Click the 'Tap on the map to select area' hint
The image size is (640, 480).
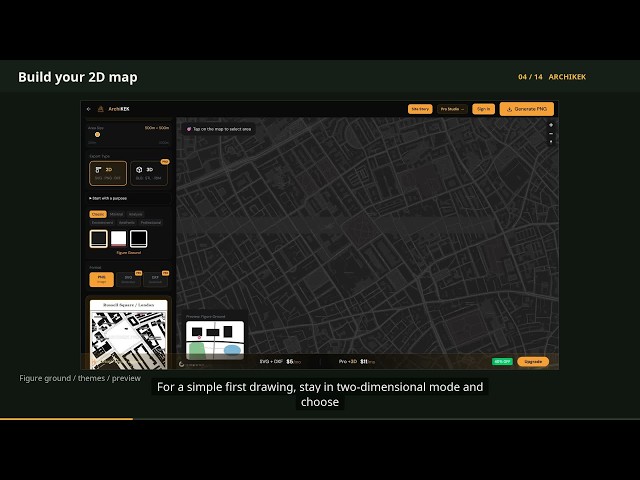click(x=219, y=129)
